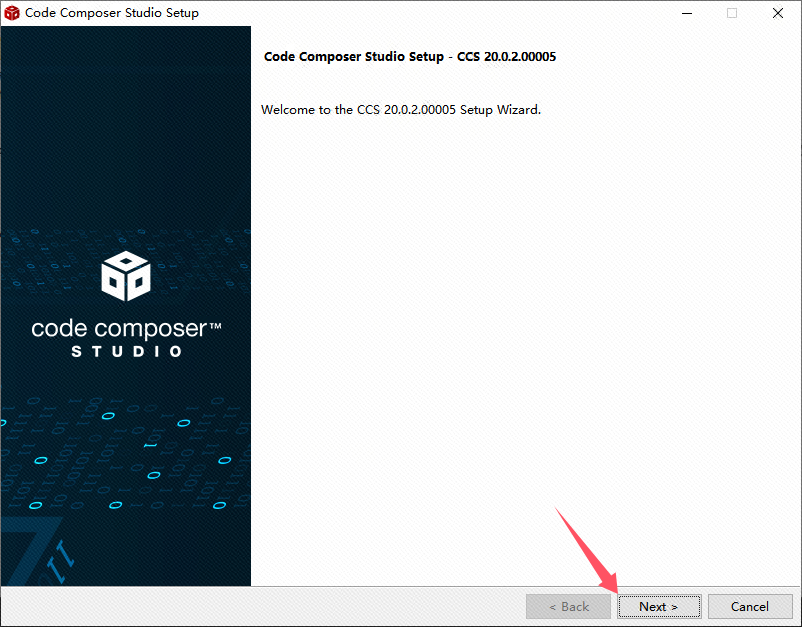Click the heading 'Code Composer Studio Setup - CCS 20.0.2.00005'
Viewport: 802px width, 627px height.
click(410, 56)
